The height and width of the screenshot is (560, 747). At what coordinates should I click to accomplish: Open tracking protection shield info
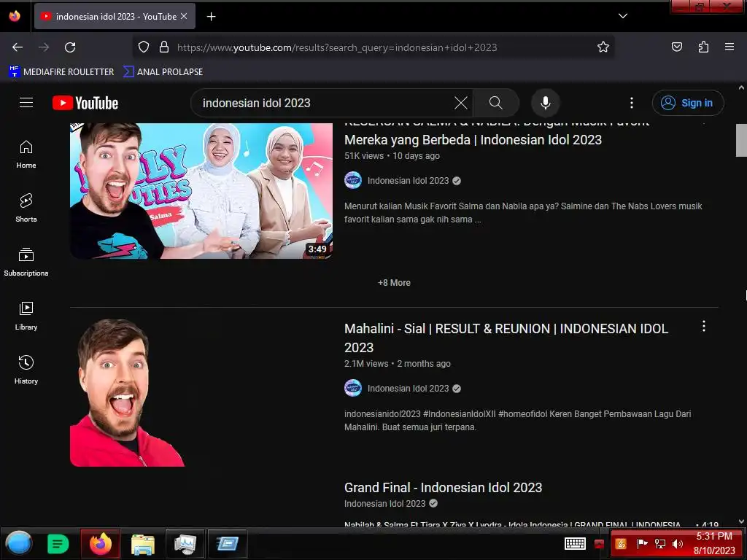[x=144, y=47]
